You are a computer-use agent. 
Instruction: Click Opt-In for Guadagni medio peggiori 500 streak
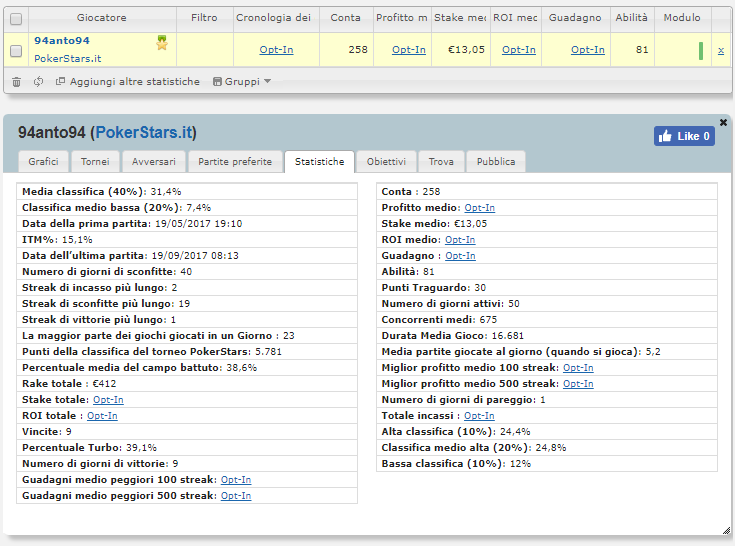click(x=236, y=496)
